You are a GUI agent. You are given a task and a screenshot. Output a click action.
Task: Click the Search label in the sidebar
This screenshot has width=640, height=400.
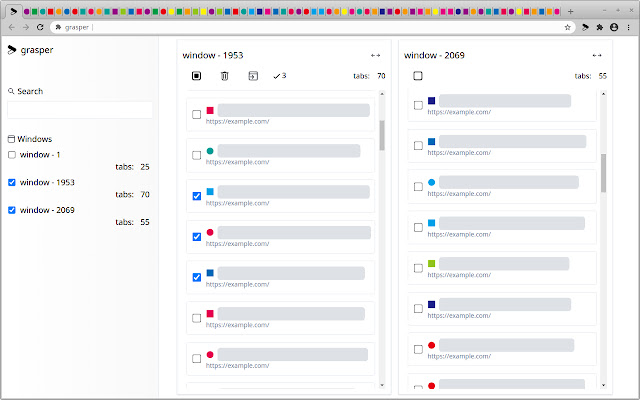pos(30,91)
